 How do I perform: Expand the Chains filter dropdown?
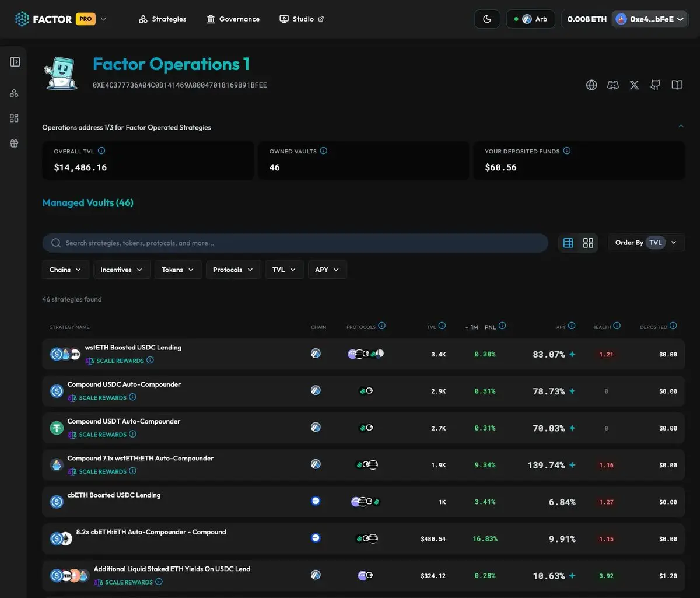click(x=65, y=270)
